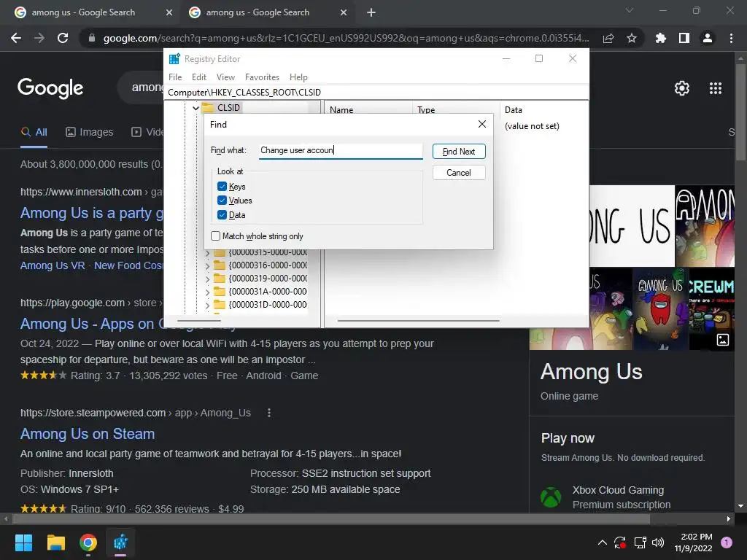Enable Match whole string only
Image resolution: width=747 pixels, height=560 pixels.
(216, 236)
